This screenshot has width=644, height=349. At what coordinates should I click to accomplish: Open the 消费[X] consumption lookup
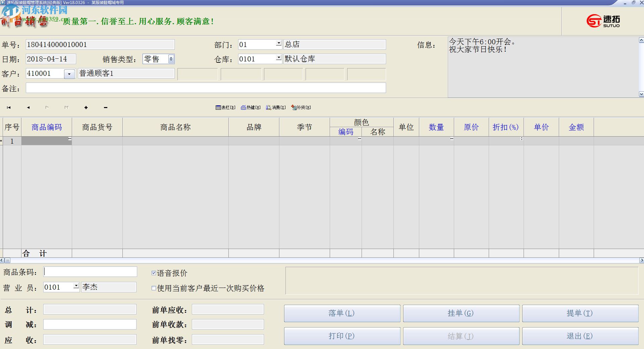pos(276,107)
